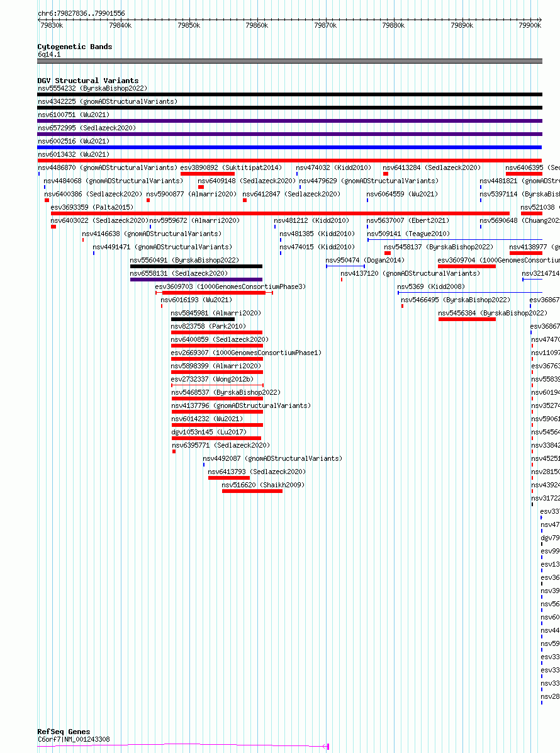
Task: Click the red bar under nsv516620 (Shaikh2009)
Action: [252, 491]
